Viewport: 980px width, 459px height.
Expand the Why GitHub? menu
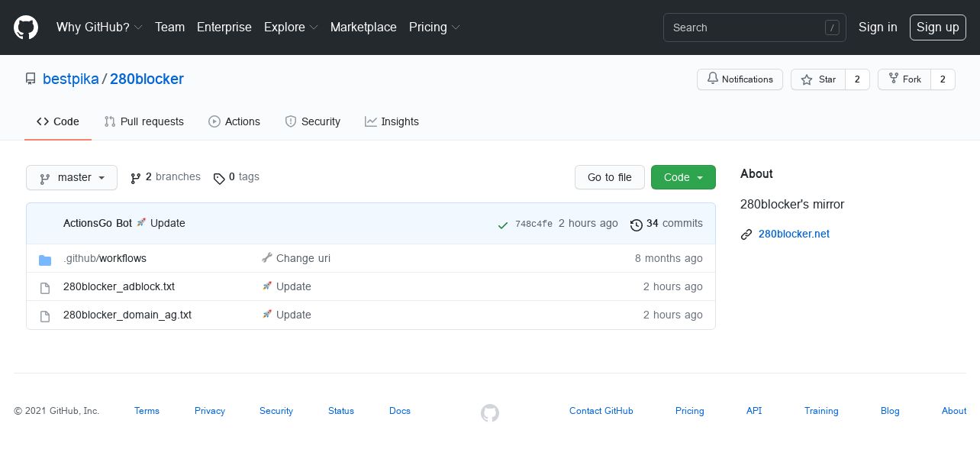click(x=99, y=27)
